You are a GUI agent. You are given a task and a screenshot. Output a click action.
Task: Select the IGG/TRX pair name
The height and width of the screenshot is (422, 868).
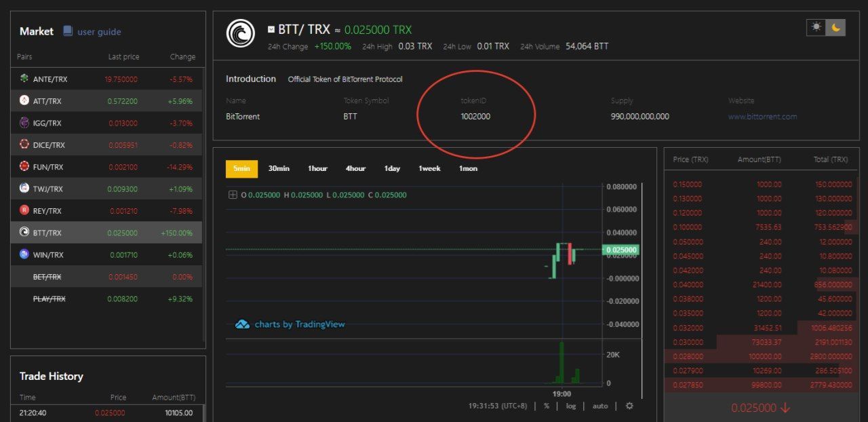click(x=47, y=123)
